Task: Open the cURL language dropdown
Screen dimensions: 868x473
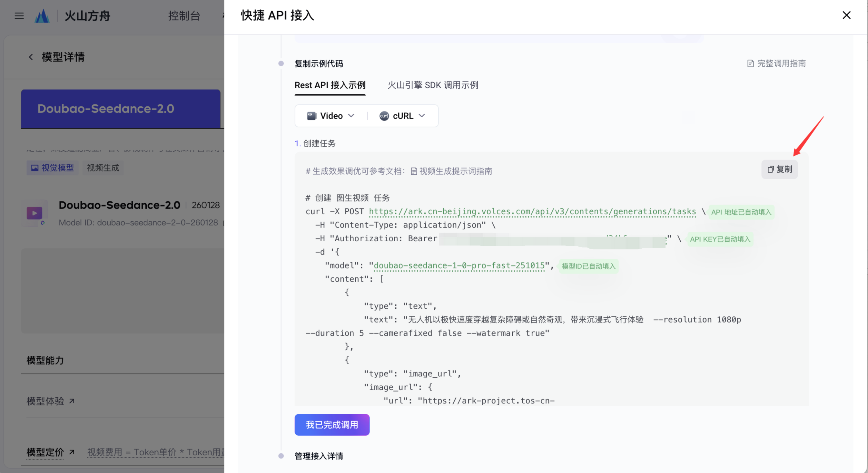Action: click(402, 116)
